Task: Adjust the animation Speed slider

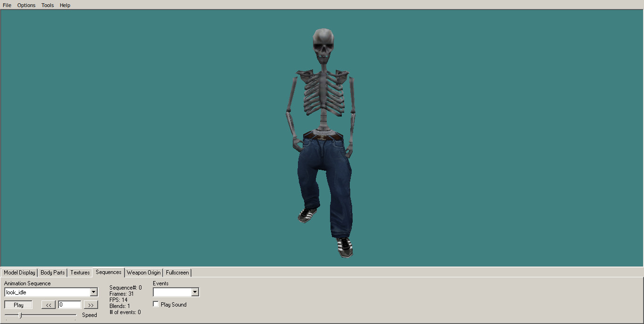Action: click(19, 315)
